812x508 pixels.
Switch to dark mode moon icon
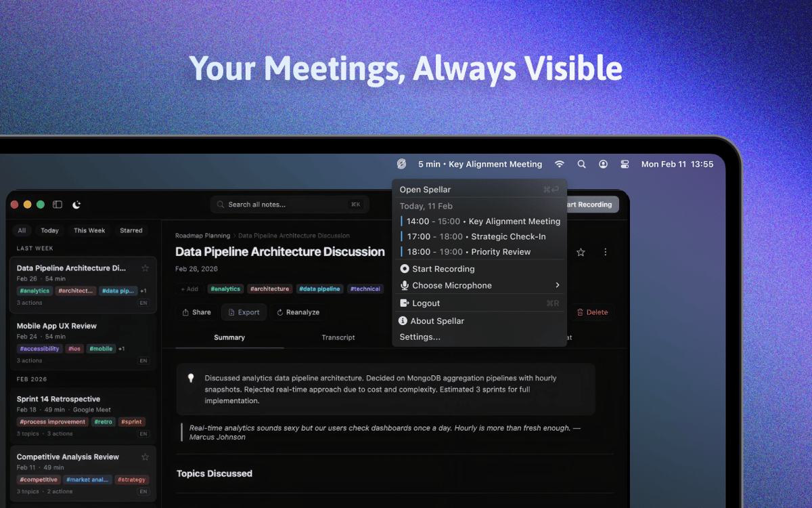[x=76, y=205]
